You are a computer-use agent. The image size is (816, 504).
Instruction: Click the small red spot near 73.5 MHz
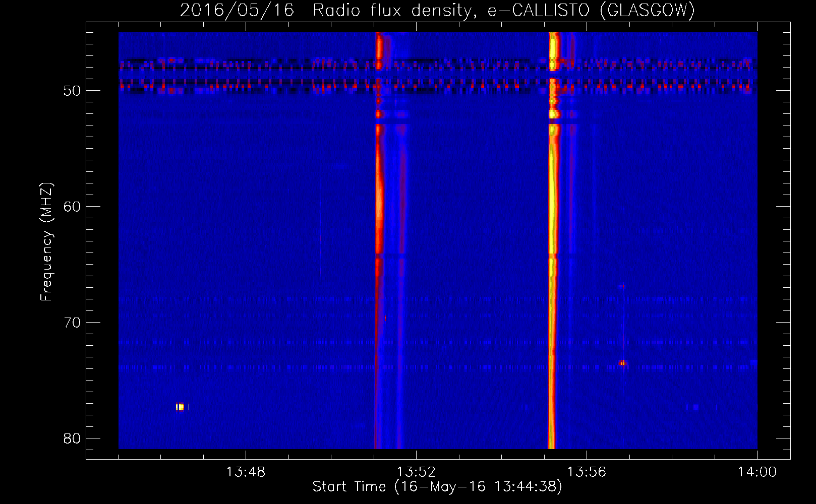[622, 362]
